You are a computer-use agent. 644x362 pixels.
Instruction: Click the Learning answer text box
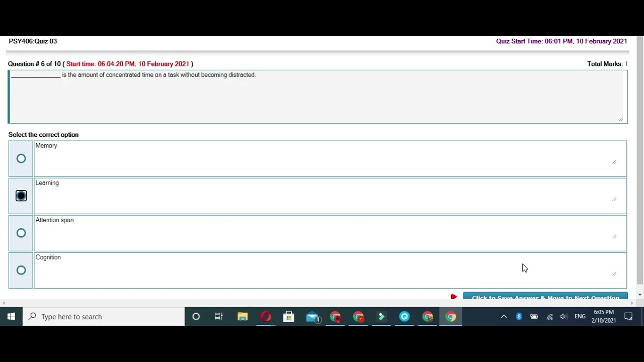[x=330, y=196]
